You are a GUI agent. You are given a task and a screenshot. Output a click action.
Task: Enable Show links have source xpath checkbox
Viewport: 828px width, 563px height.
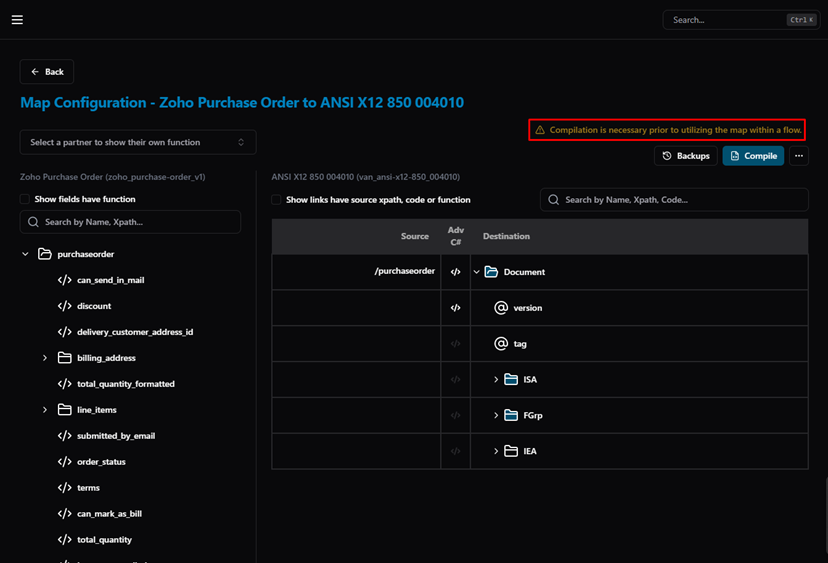pos(276,200)
